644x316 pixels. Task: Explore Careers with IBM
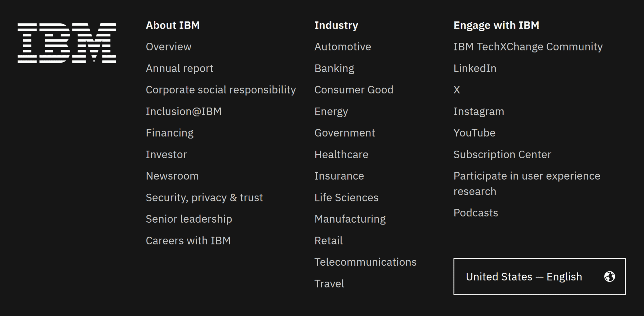pos(188,241)
